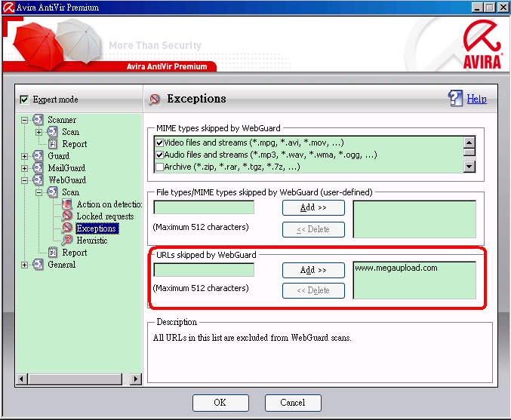Click the Help book icon
The width and height of the screenshot is (511, 420).
tap(455, 99)
